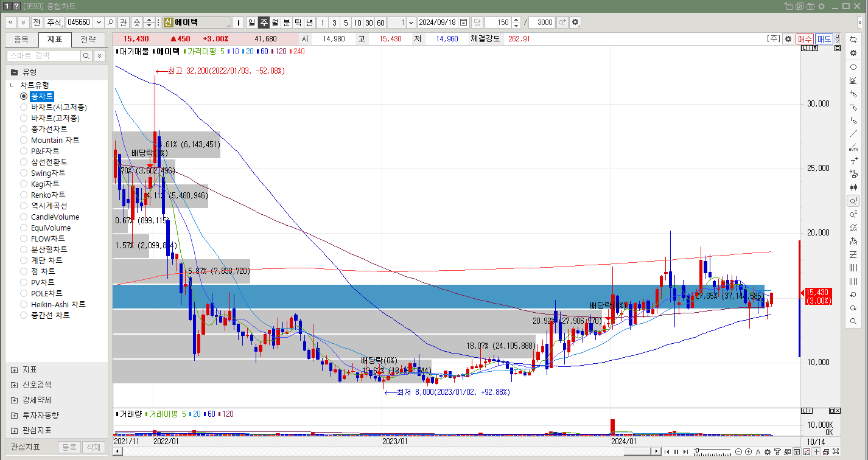Image resolution: width=868 pixels, height=460 pixels.
Task: Click zoom slider handle in bottom toolbar
Action: [696, 451]
